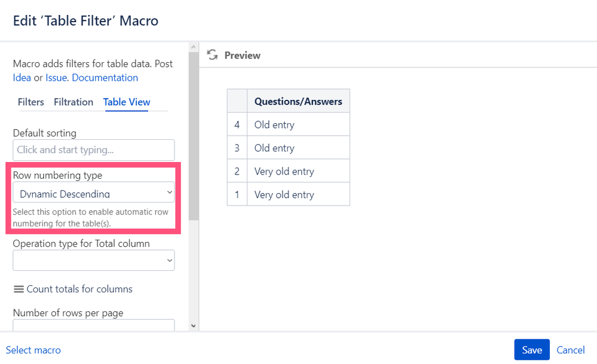Viewport: 597px width, 364px height.
Task: Follow the Idea link
Action: click(x=22, y=78)
